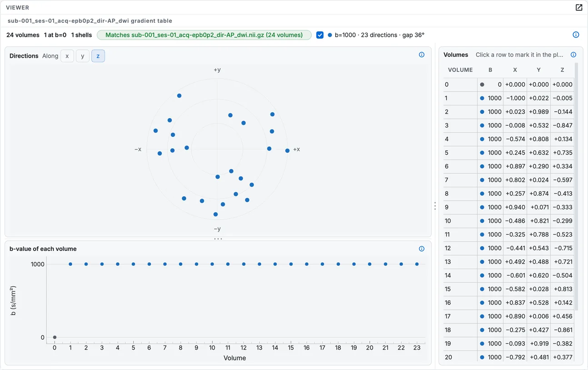Screen dimensions: 588x370
Task: Click the gradient table file title
Action: tap(90, 21)
